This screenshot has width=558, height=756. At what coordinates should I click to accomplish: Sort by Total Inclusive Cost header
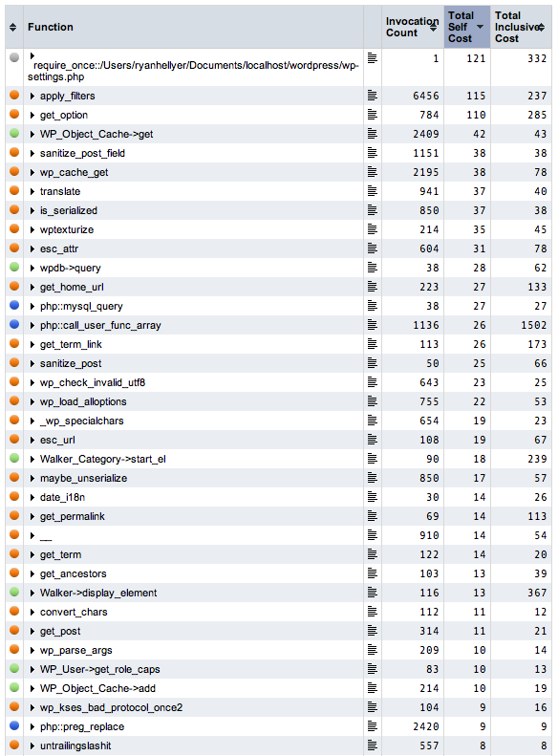[x=520, y=27]
